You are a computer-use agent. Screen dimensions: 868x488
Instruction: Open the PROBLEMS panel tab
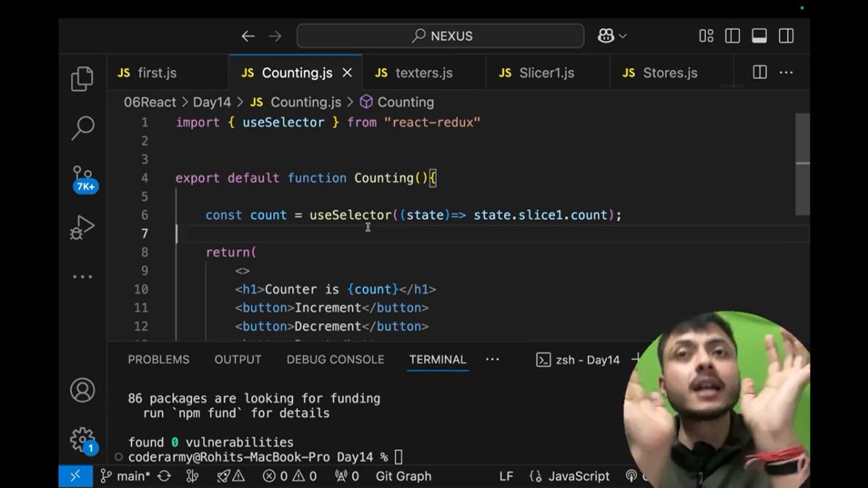[158, 359]
